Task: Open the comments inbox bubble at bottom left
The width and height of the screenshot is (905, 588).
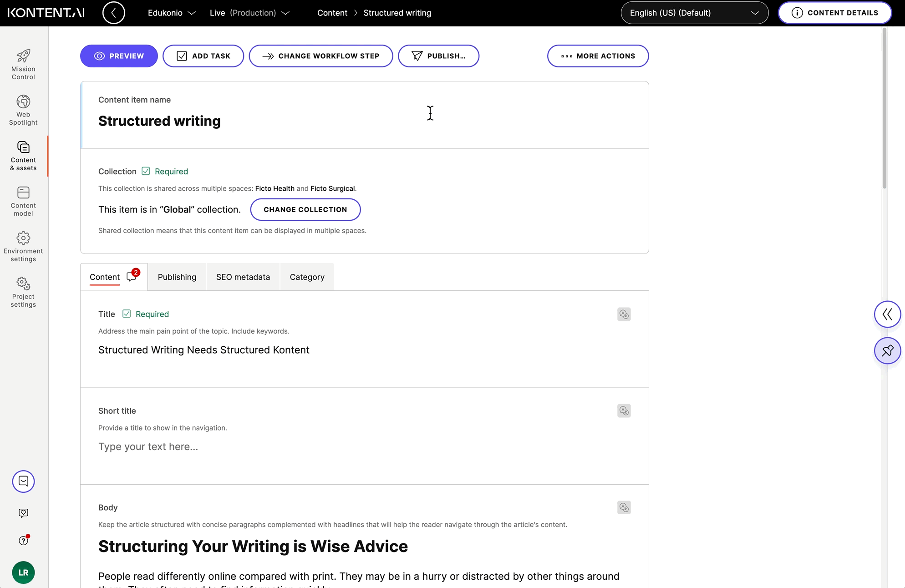Action: pos(23,482)
